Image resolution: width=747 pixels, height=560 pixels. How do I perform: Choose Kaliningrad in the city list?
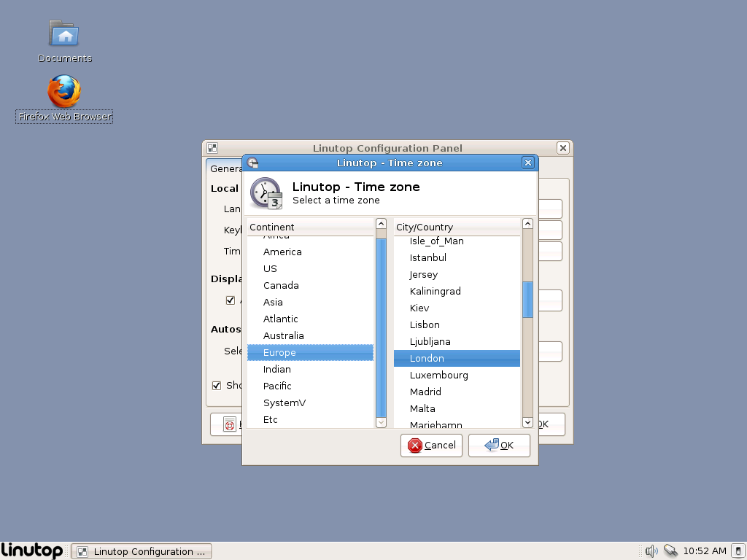pos(457,291)
